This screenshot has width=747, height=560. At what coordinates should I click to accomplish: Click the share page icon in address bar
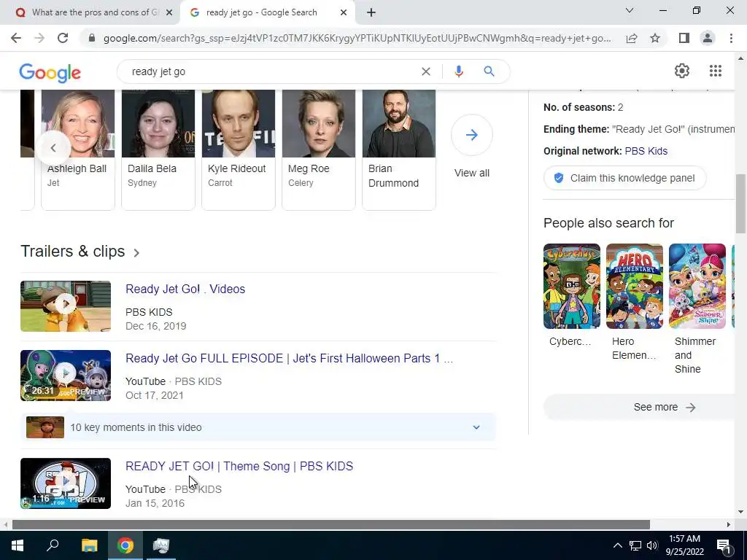click(632, 38)
